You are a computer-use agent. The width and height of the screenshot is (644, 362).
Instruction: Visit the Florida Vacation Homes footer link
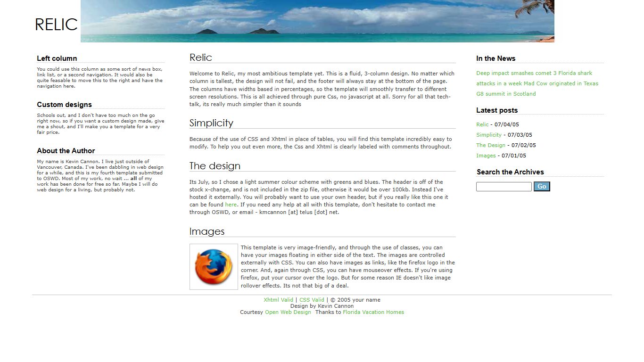pyautogui.click(x=373, y=312)
